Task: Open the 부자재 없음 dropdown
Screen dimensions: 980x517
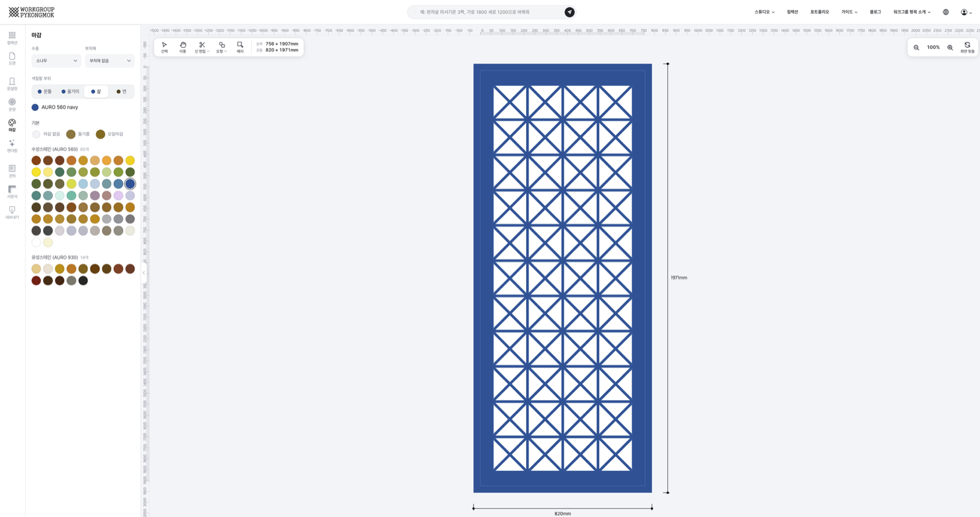Action: point(110,61)
